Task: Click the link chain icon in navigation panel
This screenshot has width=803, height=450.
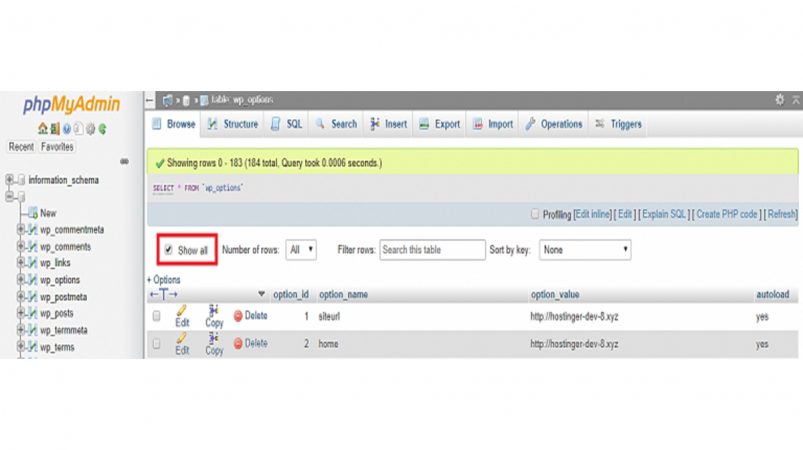Action: (124, 161)
